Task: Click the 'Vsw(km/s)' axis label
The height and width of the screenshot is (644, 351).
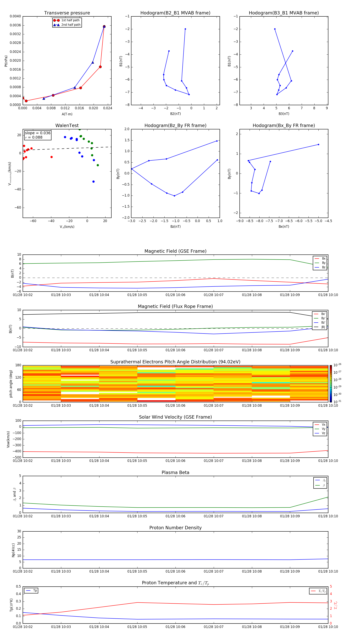Action: [8, 439]
